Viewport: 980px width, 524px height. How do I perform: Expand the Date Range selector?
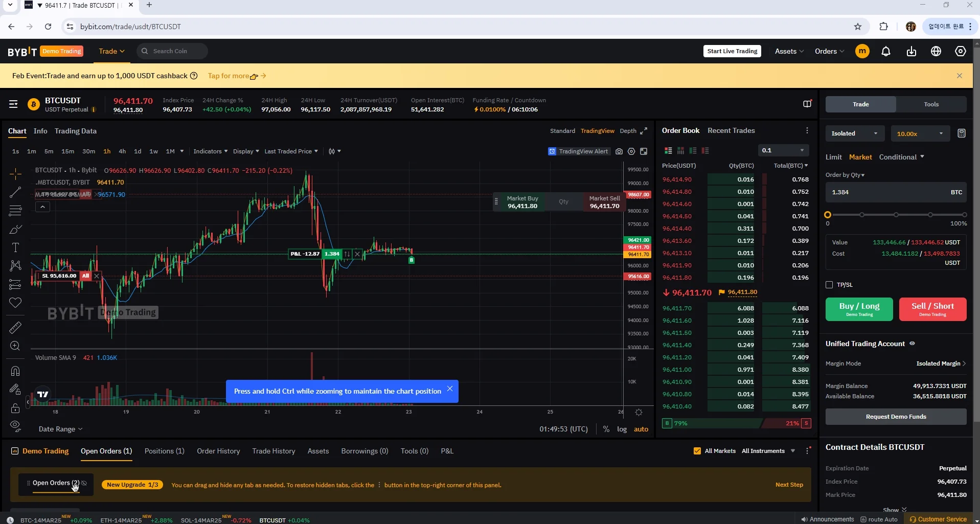coord(60,429)
